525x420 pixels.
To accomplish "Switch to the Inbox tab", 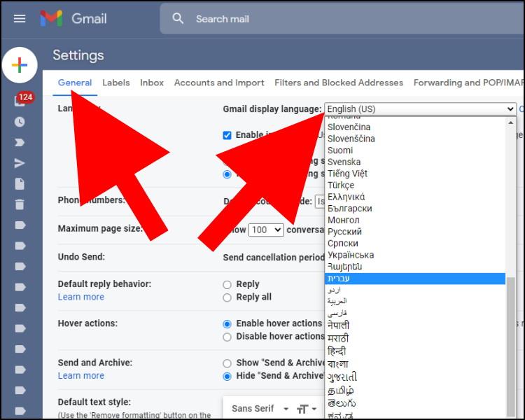I will tap(152, 83).
